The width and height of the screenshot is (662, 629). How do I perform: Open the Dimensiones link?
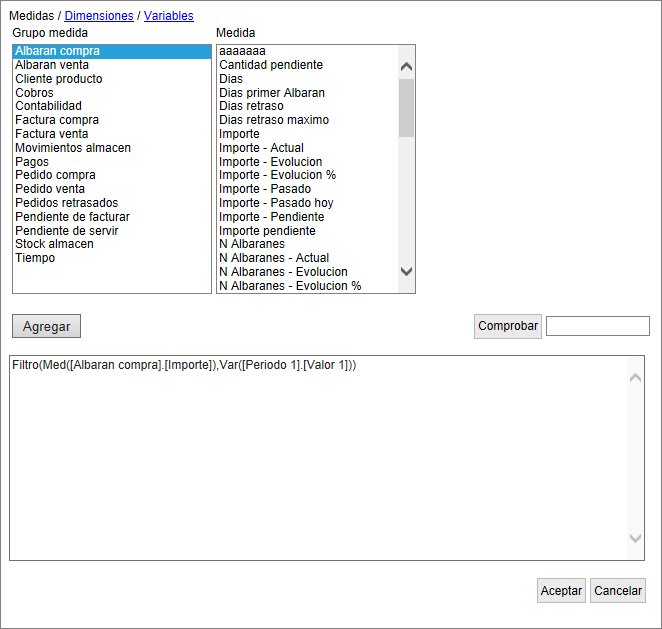point(99,16)
